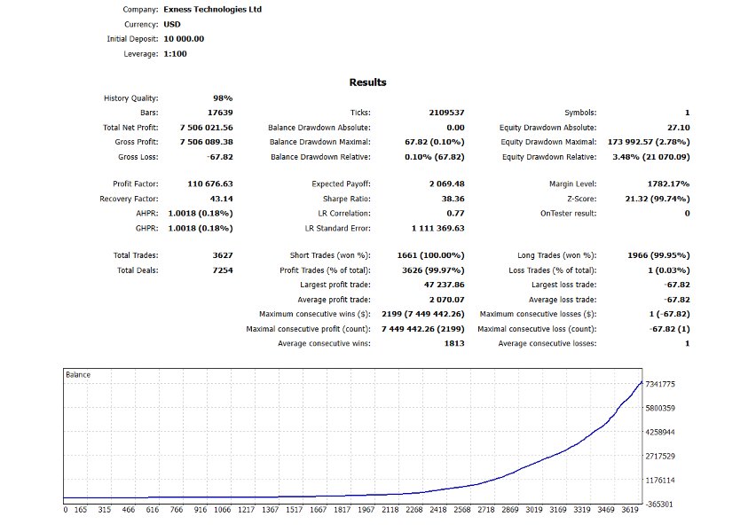Click LR Standard Error value 1 111 369.63
This screenshot has width=756, height=532.
437,228
